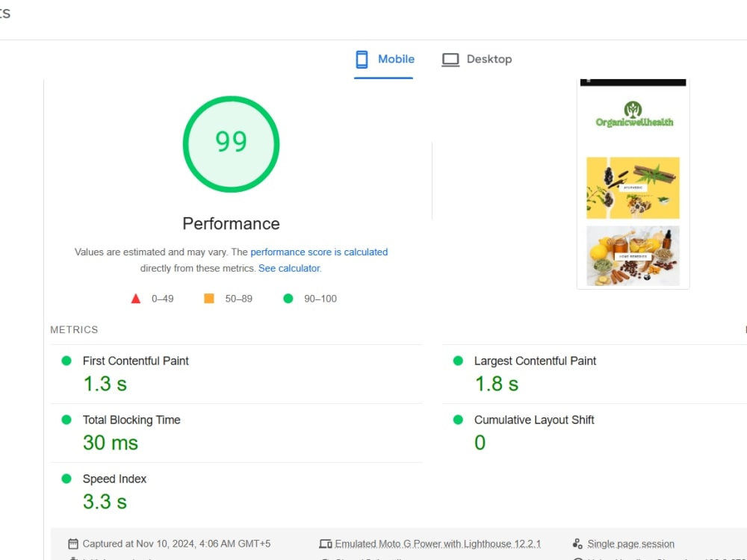Click the 1.8 s LCP value
The height and width of the screenshot is (560, 747).
pyautogui.click(x=497, y=384)
